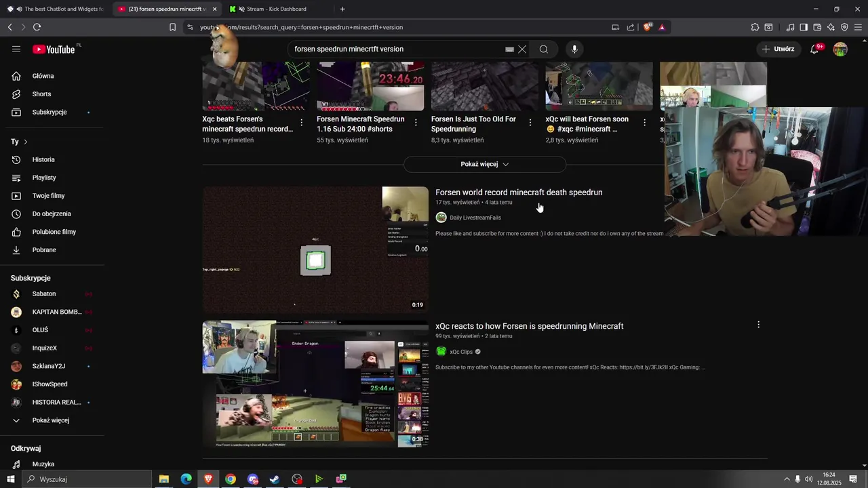
Task: Open Daily LivestreamFails channel
Action: (475, 218)
